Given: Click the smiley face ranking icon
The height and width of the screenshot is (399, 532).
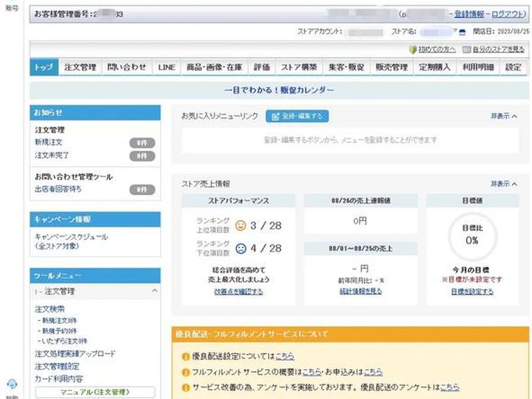Looking at the screenshot, I should point(241,225).
